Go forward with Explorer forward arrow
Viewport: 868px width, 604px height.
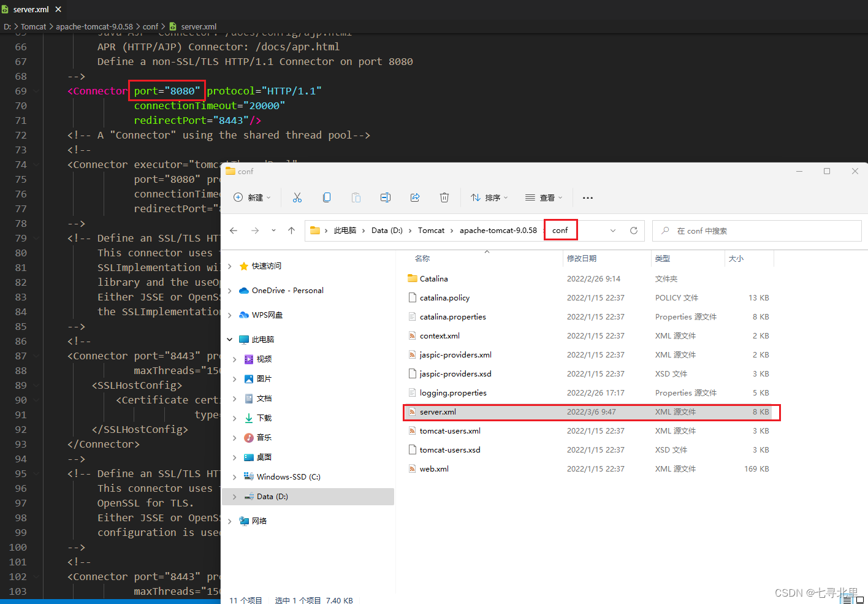tap(255, 231)
